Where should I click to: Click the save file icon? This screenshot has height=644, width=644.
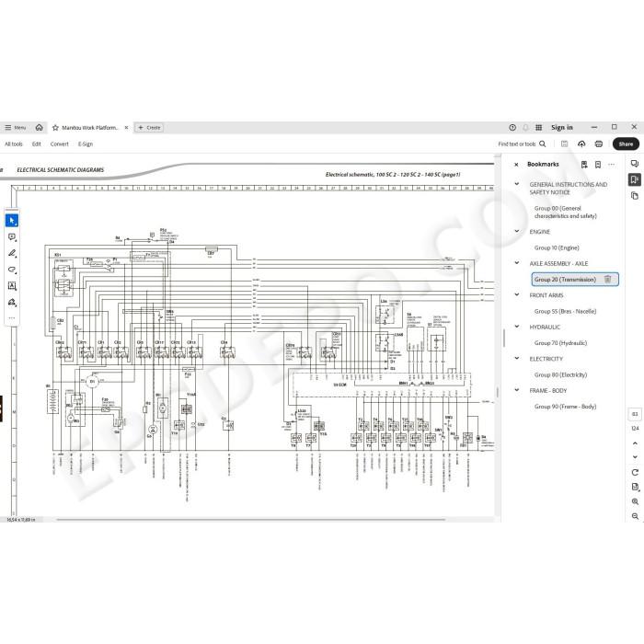tap(564, 144)
